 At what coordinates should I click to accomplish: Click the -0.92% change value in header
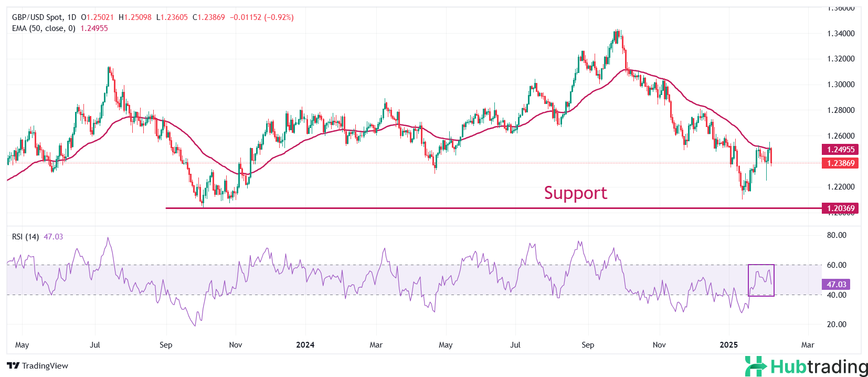point(279,17)
